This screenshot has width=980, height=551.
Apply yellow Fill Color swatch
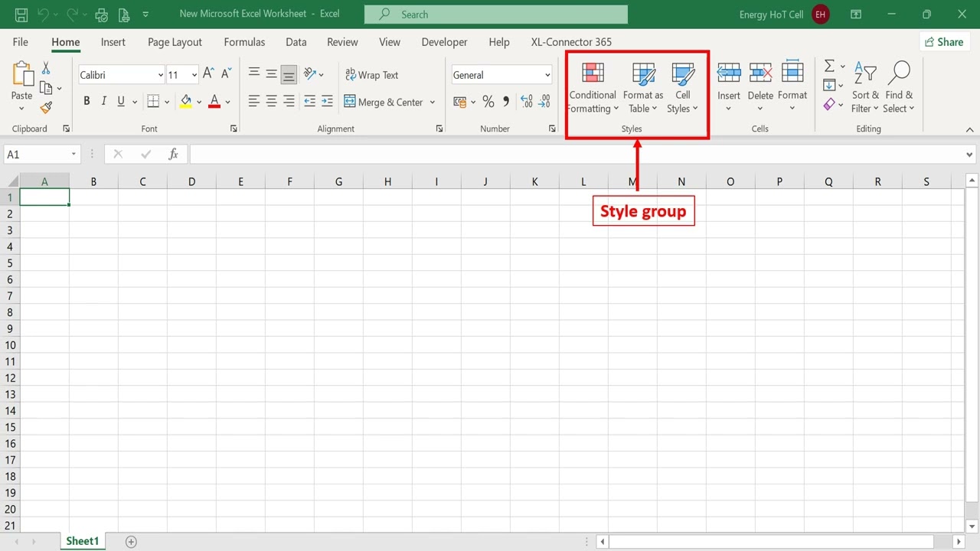[186, 101]
